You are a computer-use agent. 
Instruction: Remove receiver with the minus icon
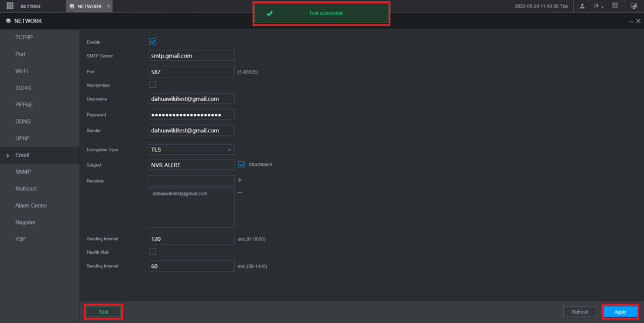(x=239, y=193)
